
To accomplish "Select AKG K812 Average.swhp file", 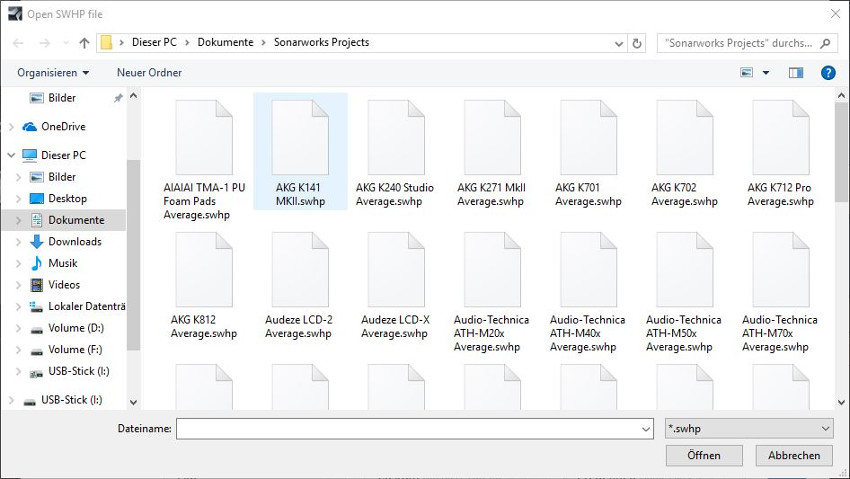I will point(204,286).
